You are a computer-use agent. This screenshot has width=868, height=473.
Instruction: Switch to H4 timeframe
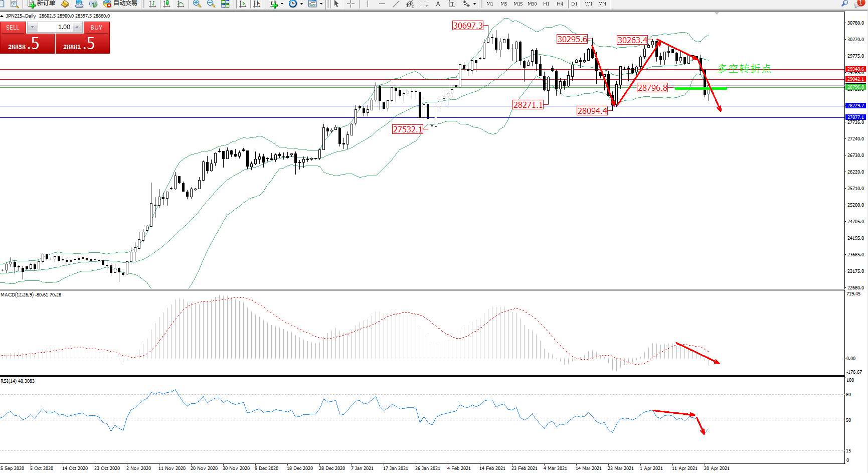[560, 4]
